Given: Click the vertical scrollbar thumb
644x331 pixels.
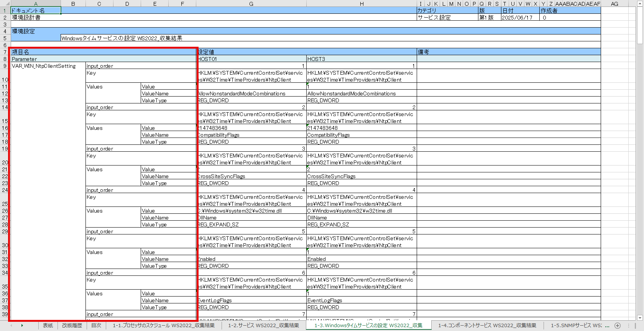Looking at the screenshot, I should [x=640, y=25].
